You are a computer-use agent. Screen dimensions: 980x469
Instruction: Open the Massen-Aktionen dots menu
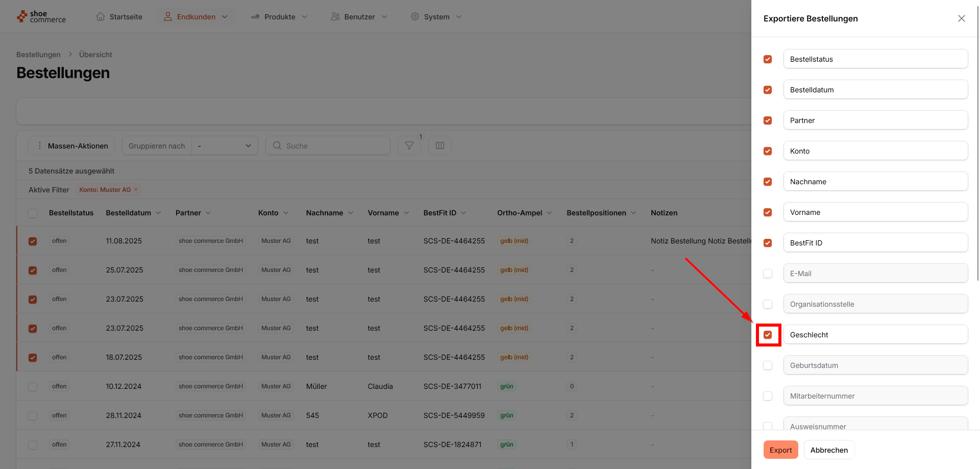40,146
